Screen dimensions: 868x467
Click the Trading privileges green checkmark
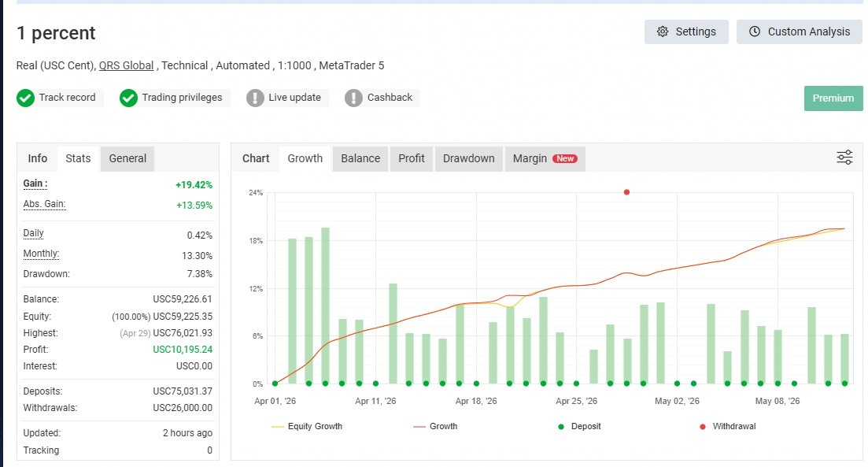tap(128, 98)
